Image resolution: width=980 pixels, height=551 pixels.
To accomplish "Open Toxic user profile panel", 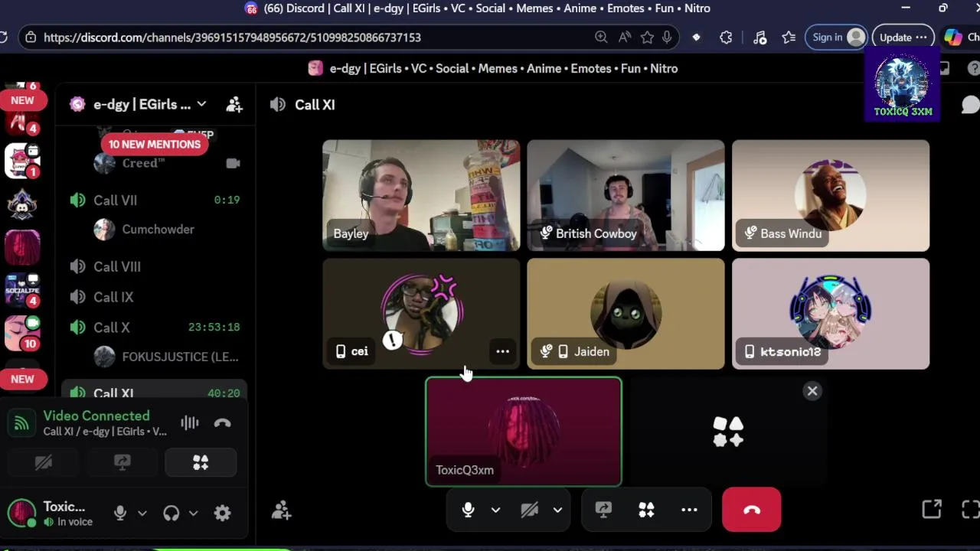I will point(52,514).
